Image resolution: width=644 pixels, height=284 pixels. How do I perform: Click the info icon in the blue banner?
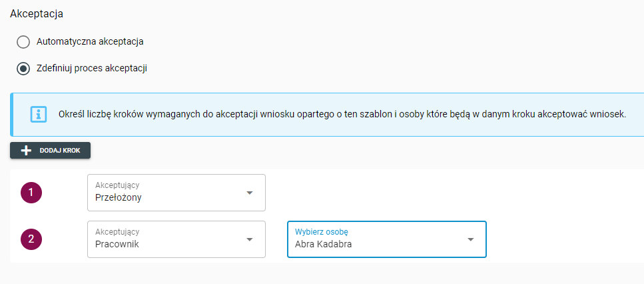[x=39, y=114]
